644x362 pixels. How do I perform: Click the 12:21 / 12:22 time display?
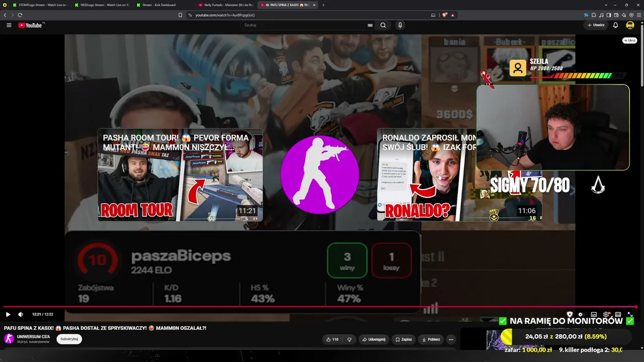pos(43,314)
